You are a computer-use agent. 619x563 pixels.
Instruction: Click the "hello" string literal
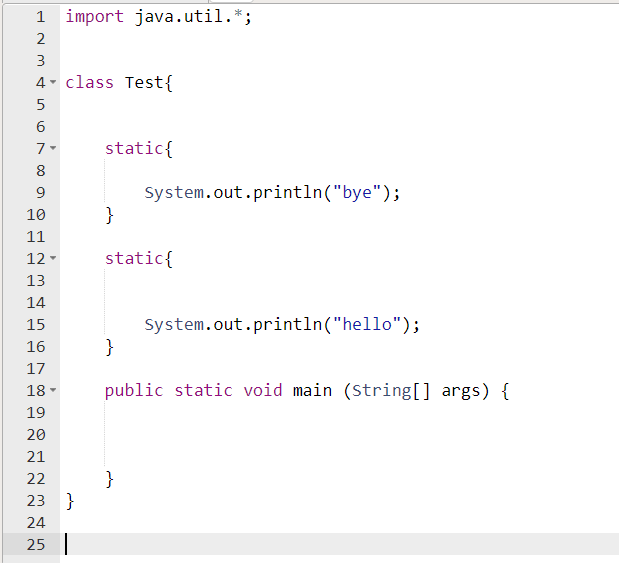[367, 325]
